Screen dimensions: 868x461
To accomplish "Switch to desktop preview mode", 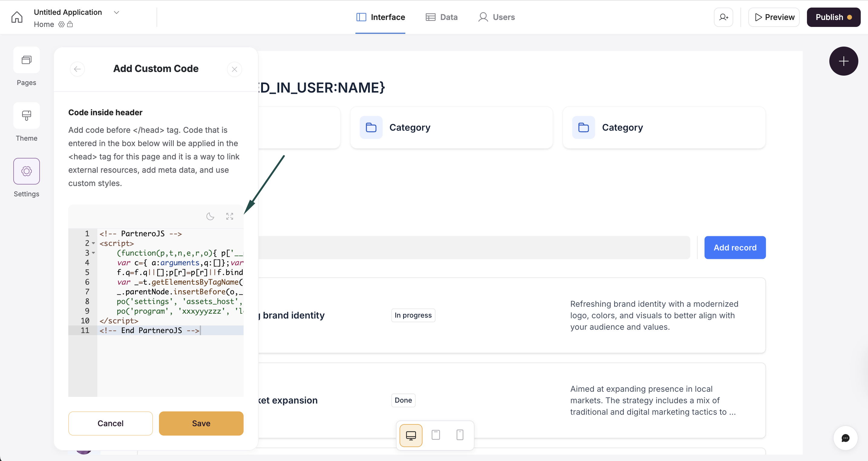I will 411,435.
